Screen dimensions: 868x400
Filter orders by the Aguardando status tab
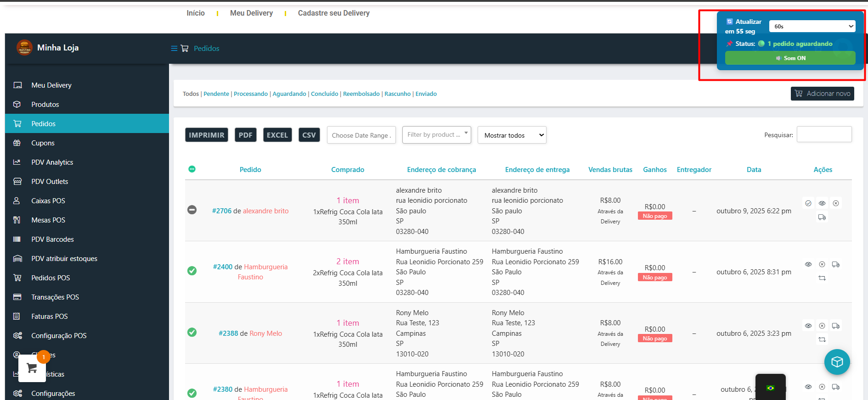289,94
